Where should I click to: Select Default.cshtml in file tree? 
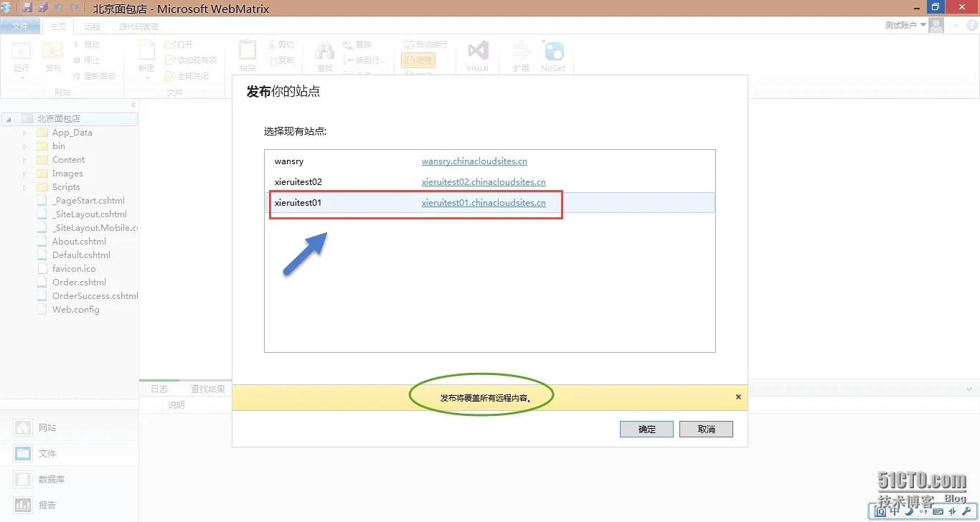coord(81,255)
